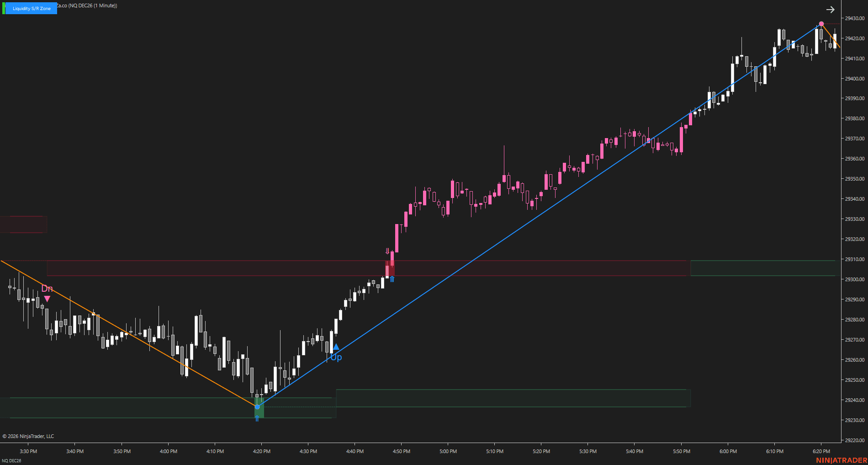Click the 6:20 PM time label

point(821,451)
